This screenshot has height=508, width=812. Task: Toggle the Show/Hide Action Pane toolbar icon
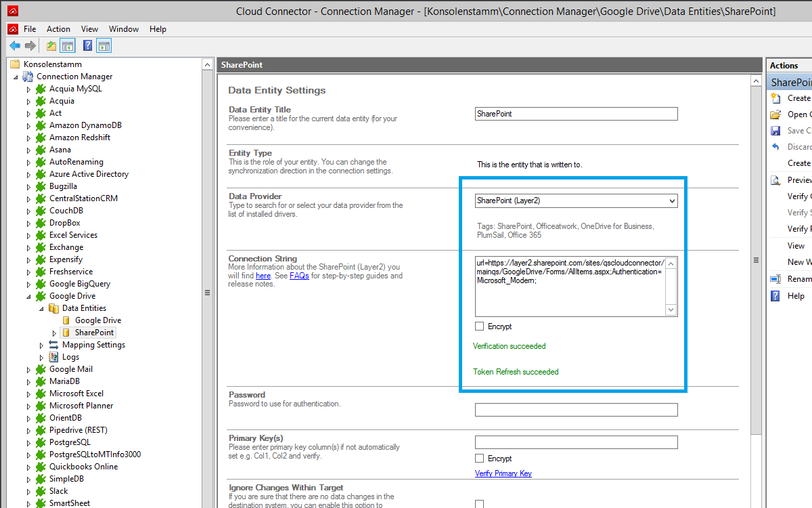click(x=104, y=46)
